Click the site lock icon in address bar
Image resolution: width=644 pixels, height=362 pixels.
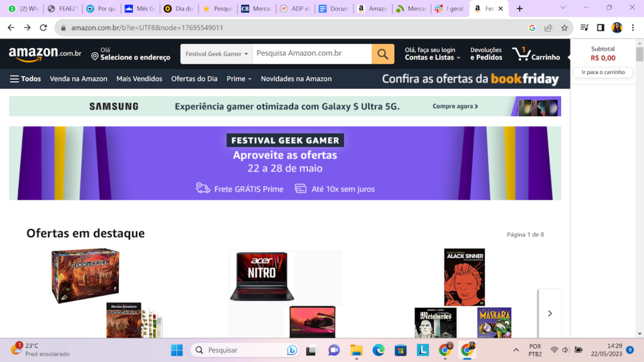pos(63,28)
